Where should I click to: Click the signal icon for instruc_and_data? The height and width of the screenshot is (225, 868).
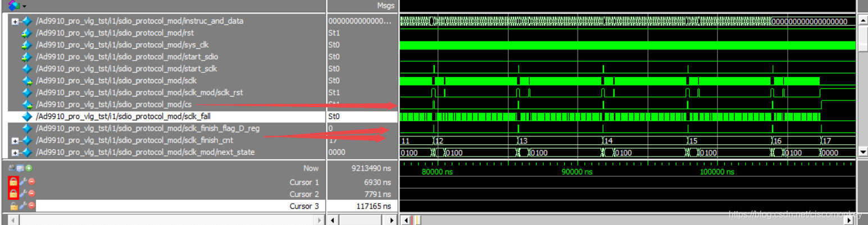(x=26, y=21)
